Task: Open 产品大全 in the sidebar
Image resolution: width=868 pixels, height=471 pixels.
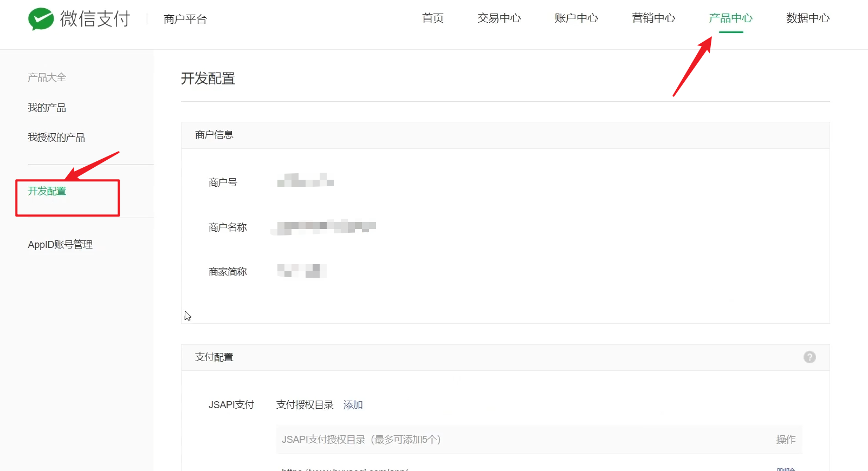Action: click(x=47, y=77)
